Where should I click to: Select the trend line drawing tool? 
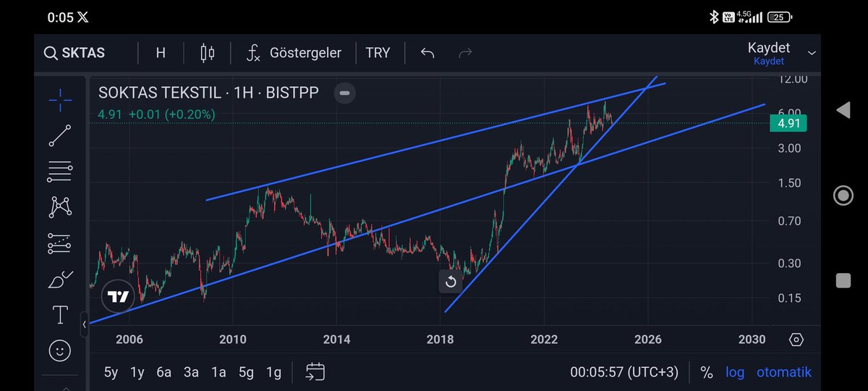pos(60,136)
